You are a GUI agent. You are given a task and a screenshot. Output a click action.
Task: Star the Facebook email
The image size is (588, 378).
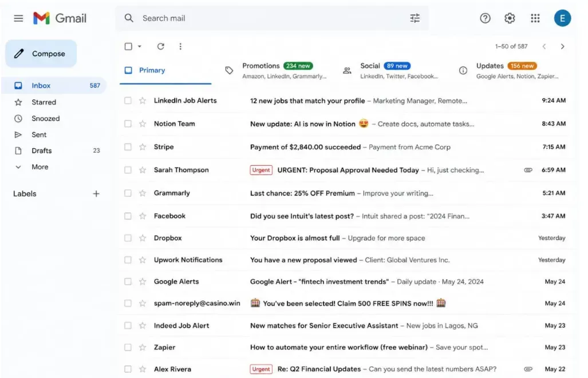[x=143, y=216]
